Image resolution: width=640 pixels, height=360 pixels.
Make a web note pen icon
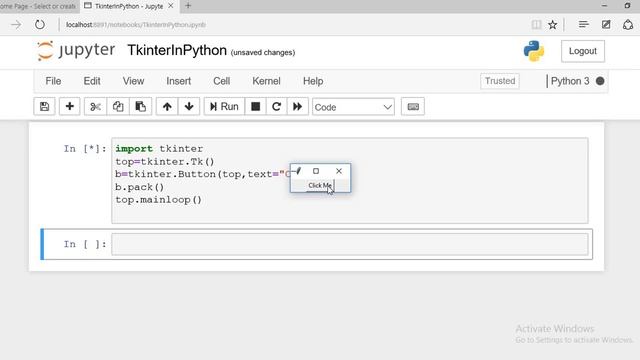pos(606,24)
